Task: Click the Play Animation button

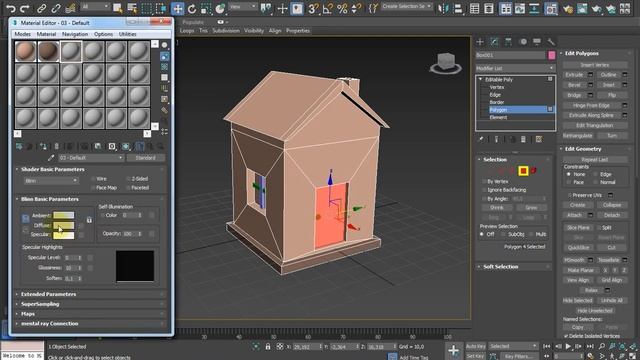Action: pos(568,346)
